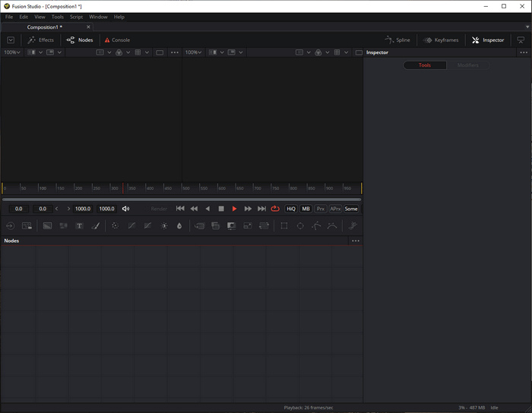Add a Transform node from toolbar

[264, 225]
